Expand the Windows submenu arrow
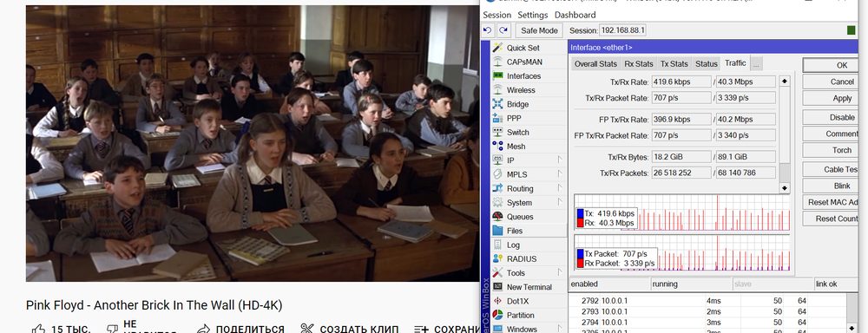Viewport: 868px width, 333px height. (560, 329)
